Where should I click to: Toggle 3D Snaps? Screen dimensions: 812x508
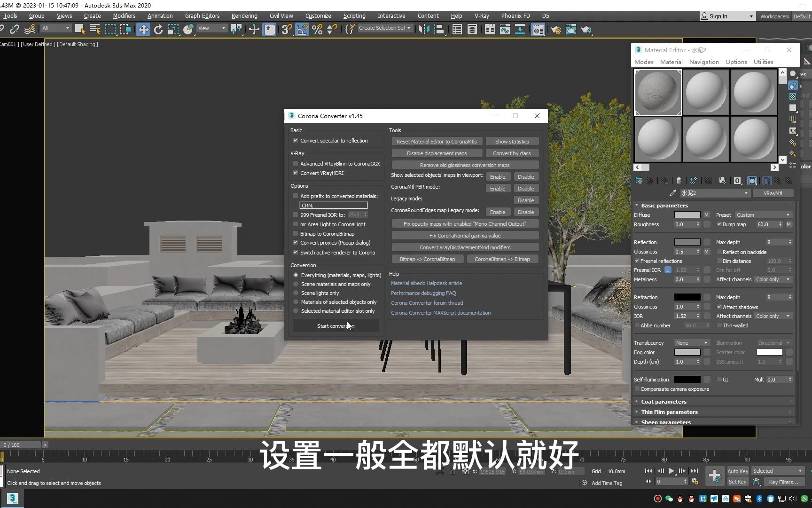coord(287,30)
